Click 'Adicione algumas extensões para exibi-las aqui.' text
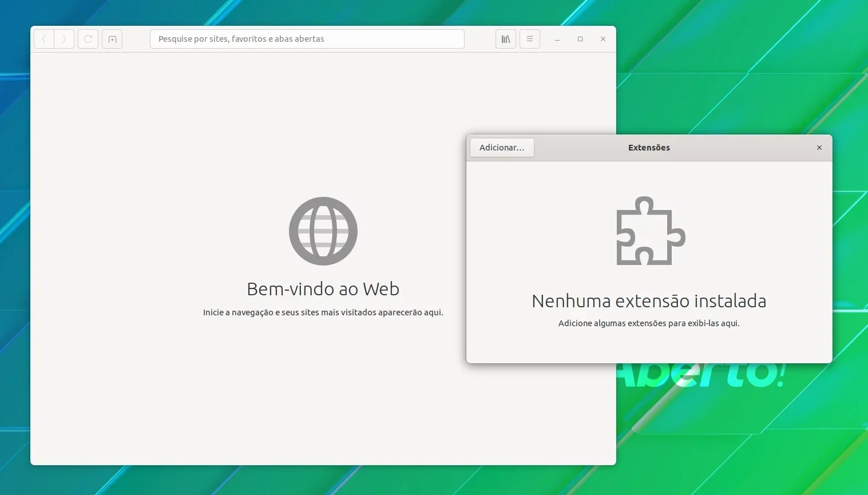Image resolution: width=868 pixels, height=495 pixels. click(x=649, y=323)
